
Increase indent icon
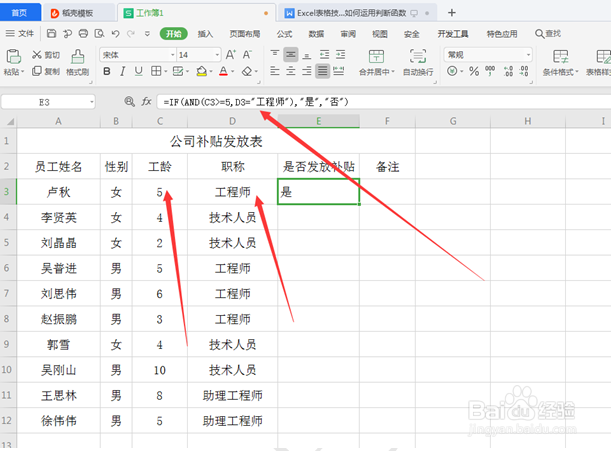click(341, 55)
